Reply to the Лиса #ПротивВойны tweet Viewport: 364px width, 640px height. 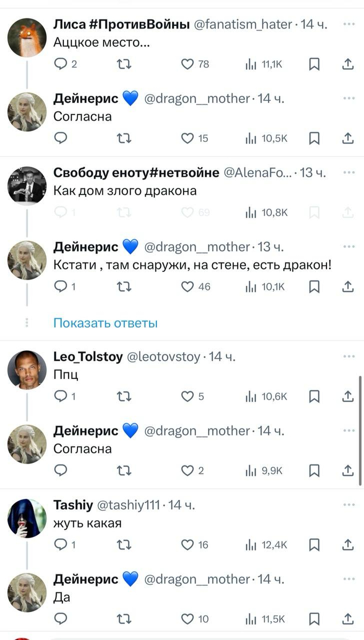(x=61, y=64)
